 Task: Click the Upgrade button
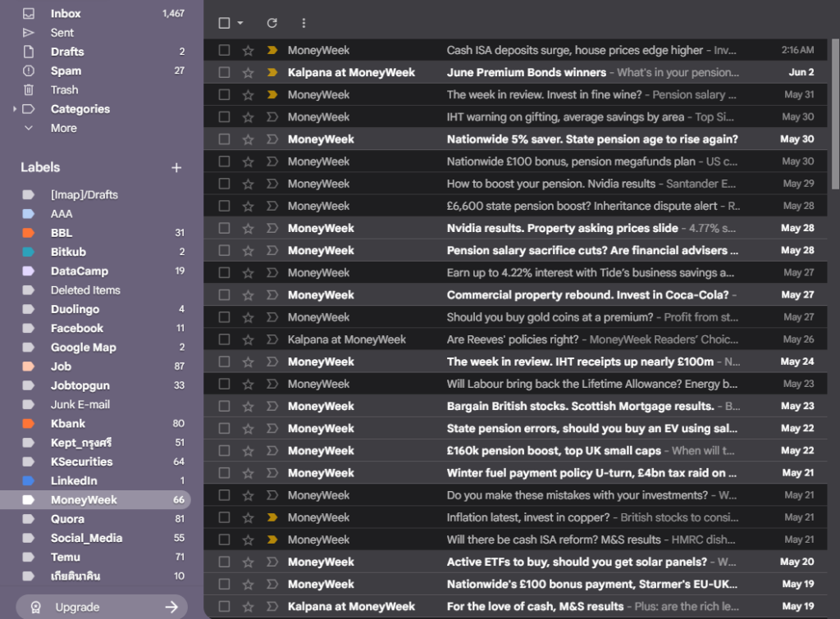(102, 608)
